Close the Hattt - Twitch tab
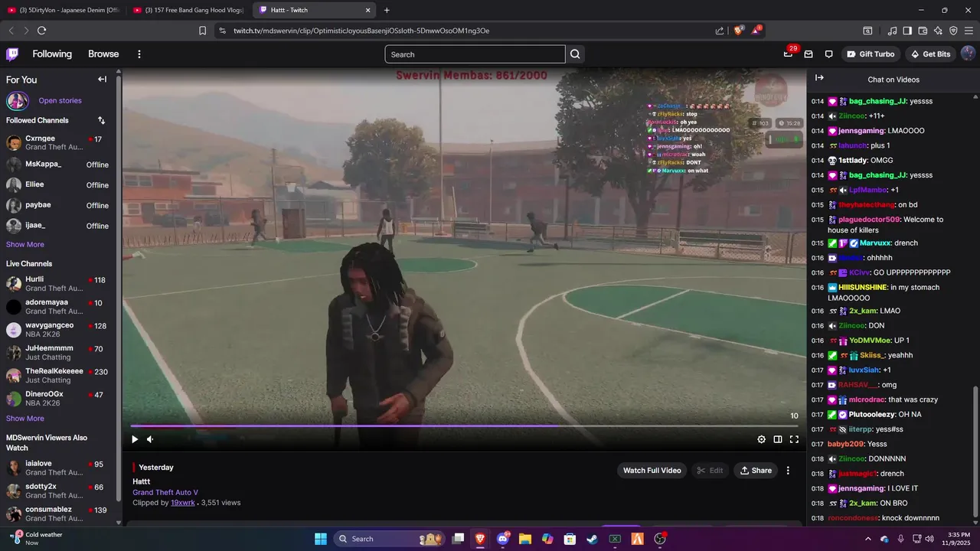 click(368, 10)
